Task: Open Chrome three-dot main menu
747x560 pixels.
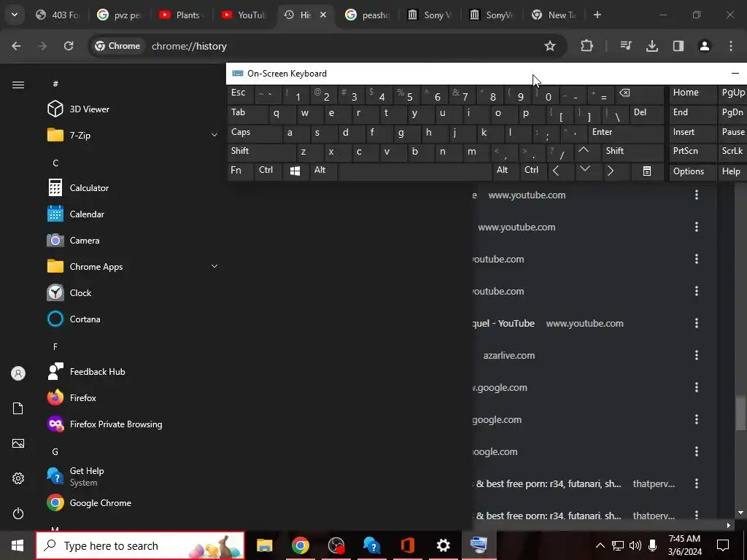Action: pyautogui.click(x=731, y=46)
